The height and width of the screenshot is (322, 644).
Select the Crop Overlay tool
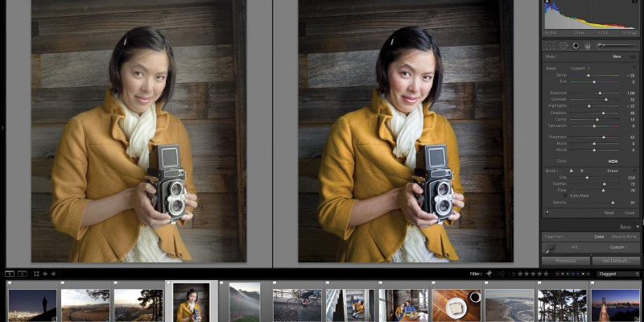[x=551, y=46]
